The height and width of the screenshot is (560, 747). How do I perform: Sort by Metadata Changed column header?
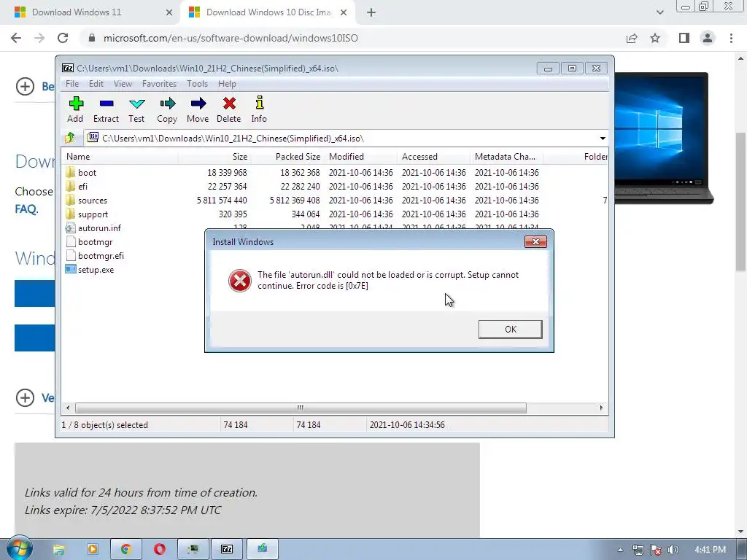506,157
